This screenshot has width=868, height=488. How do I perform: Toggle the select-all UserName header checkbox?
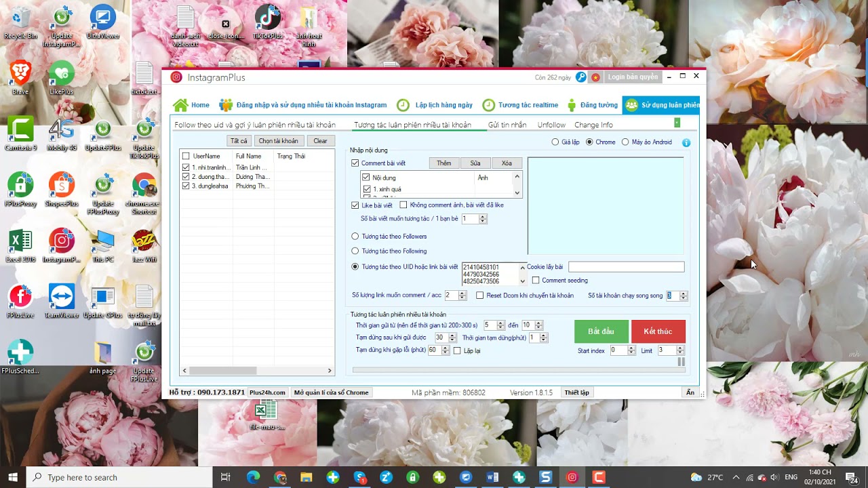click(x=186, y=156)
